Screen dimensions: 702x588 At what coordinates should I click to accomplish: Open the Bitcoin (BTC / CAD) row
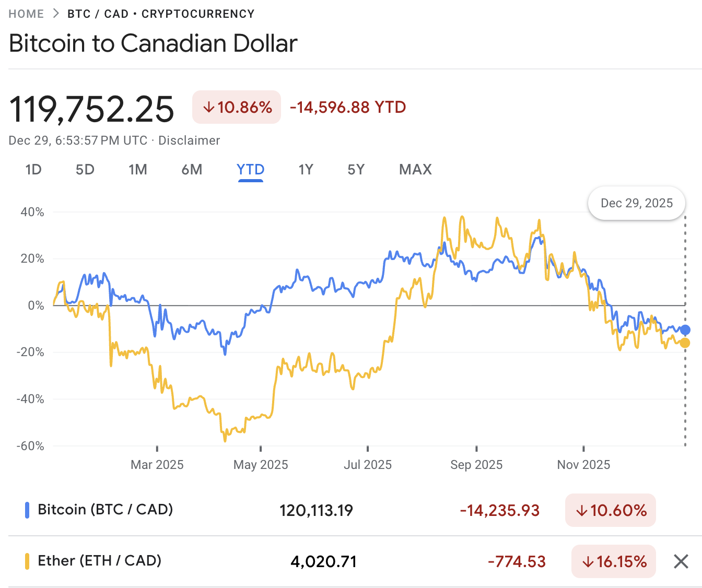106,510
